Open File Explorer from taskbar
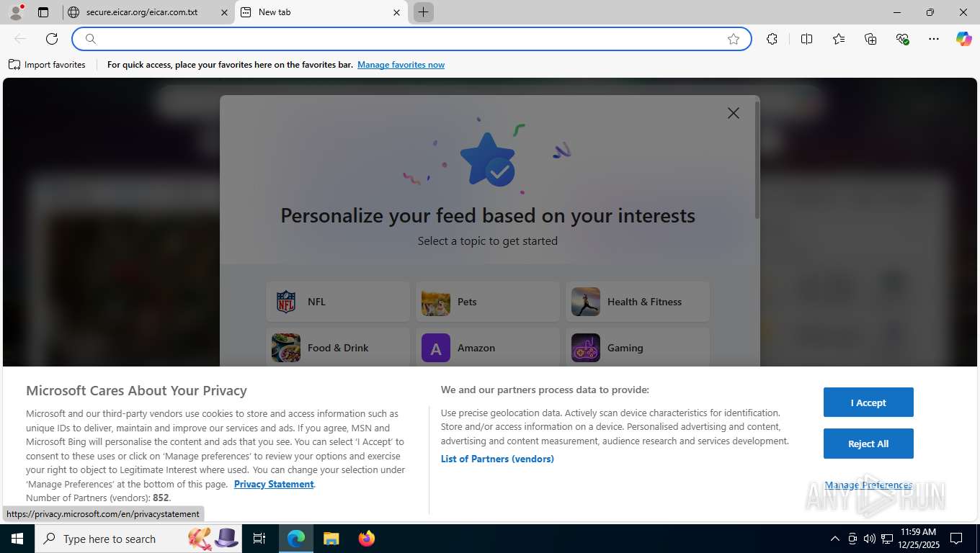Screen dimensions: 980x553 tap(331, 539)
